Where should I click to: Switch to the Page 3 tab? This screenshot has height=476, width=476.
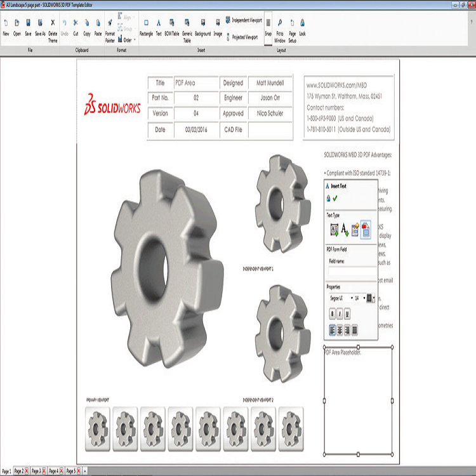36,471
